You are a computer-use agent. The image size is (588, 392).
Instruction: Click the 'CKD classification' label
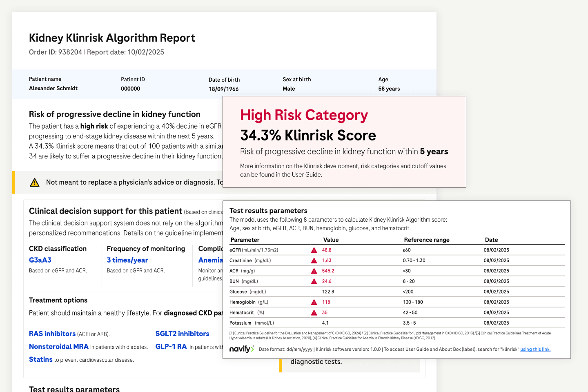click(58, 249)
